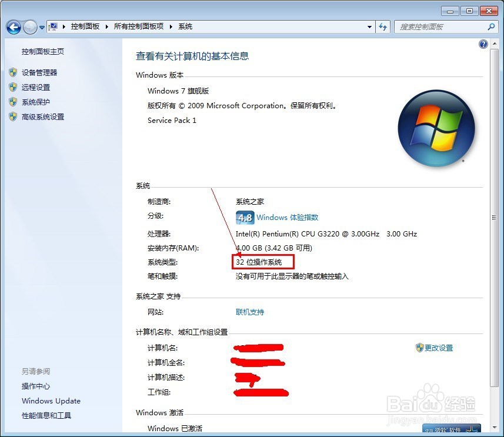504x437 pixels.
Task: Open help with the blue question icon
Action: pos(483,44)
